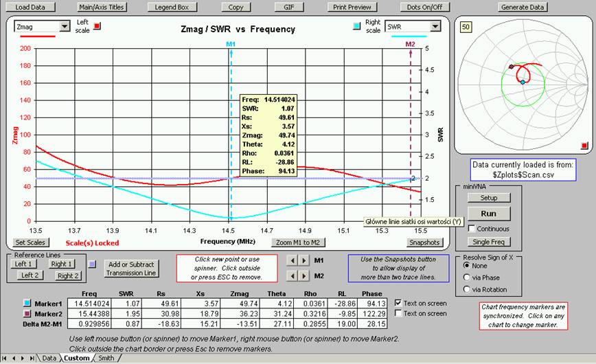Uncheck Marker1 Text on screen checkbox
The image size is (596, 364).
point(398,303)
